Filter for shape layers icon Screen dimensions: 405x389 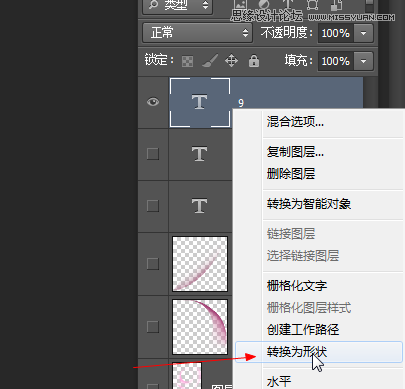click(x=312, y=4)
